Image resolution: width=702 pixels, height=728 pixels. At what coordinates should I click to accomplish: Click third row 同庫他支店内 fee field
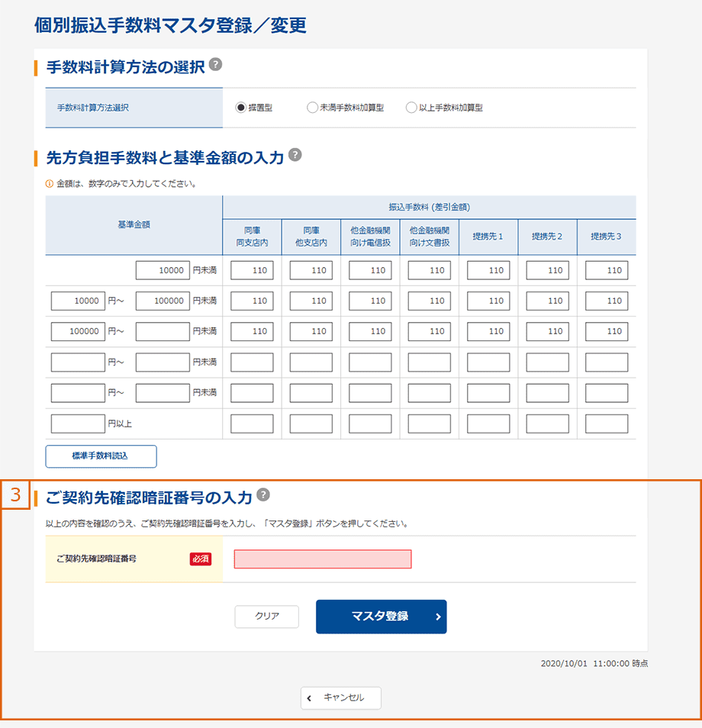pyautogui.click(x=311, y=331)
